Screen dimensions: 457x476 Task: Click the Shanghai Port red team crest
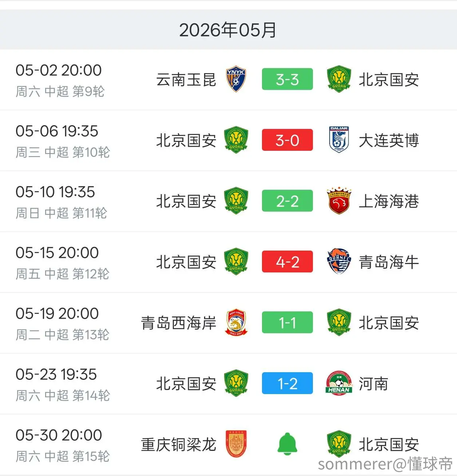339,201
